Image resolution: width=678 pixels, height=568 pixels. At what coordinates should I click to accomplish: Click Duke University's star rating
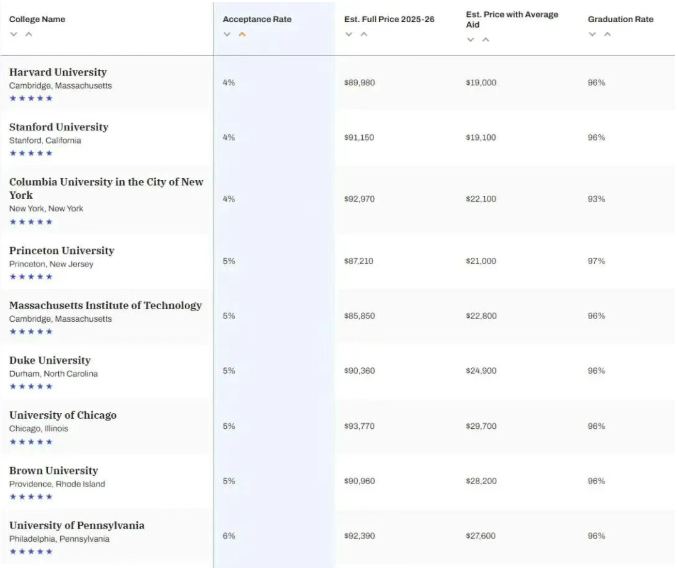point(31,386)
